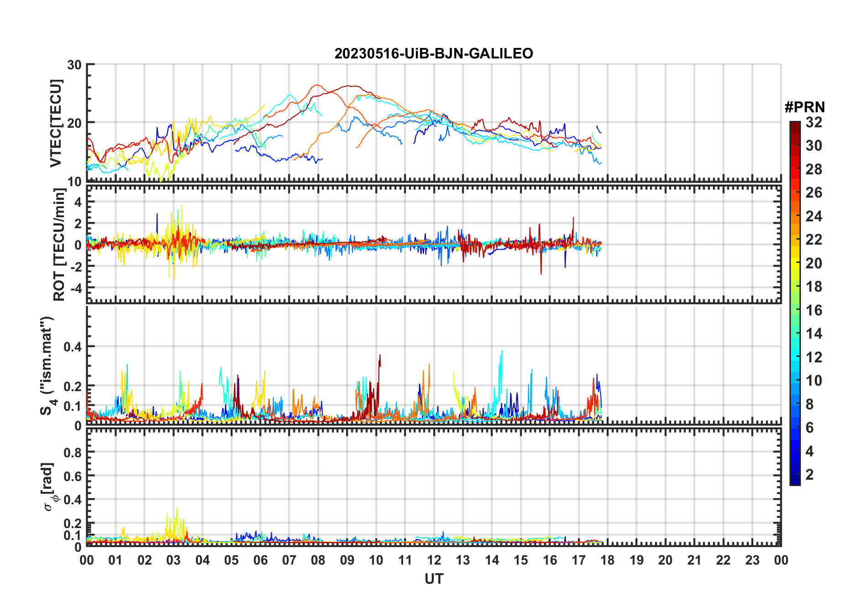Screen dimensions: 868x607
Task: Click the 23 tick label on UT axis
Action: 752,560
